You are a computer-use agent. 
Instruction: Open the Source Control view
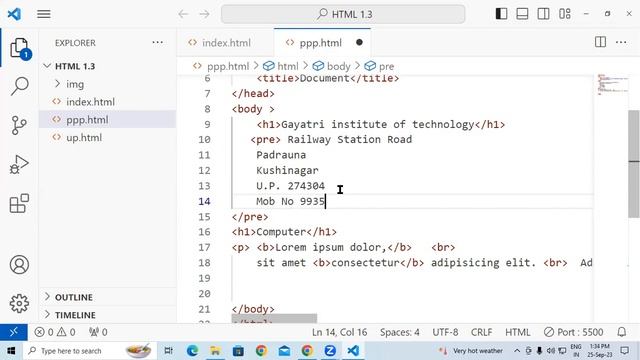coord(19,125)
